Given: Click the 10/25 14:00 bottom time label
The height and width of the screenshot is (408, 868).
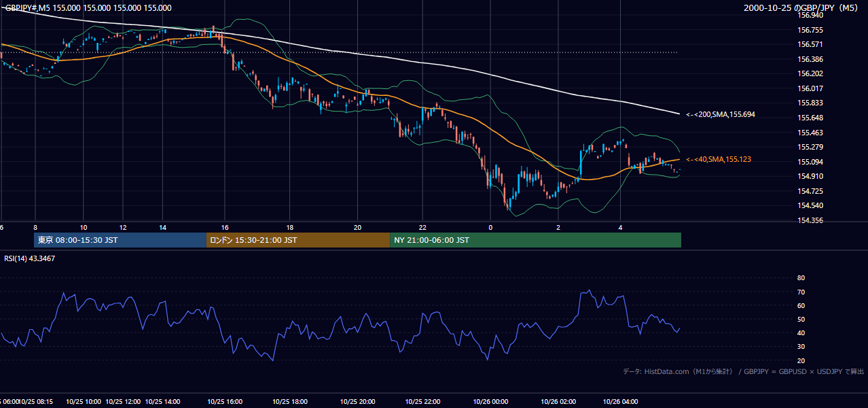Looking at the screenshot, I should 163,402.
